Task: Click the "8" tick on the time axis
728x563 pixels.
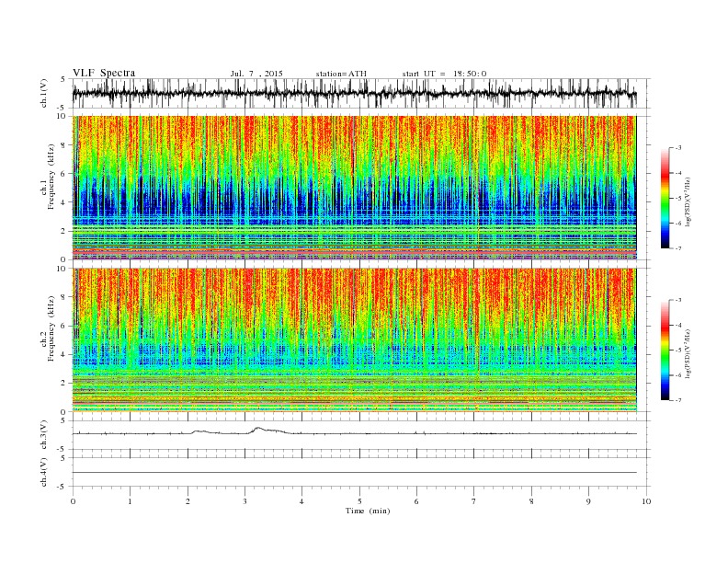Action: pos(531,501)
